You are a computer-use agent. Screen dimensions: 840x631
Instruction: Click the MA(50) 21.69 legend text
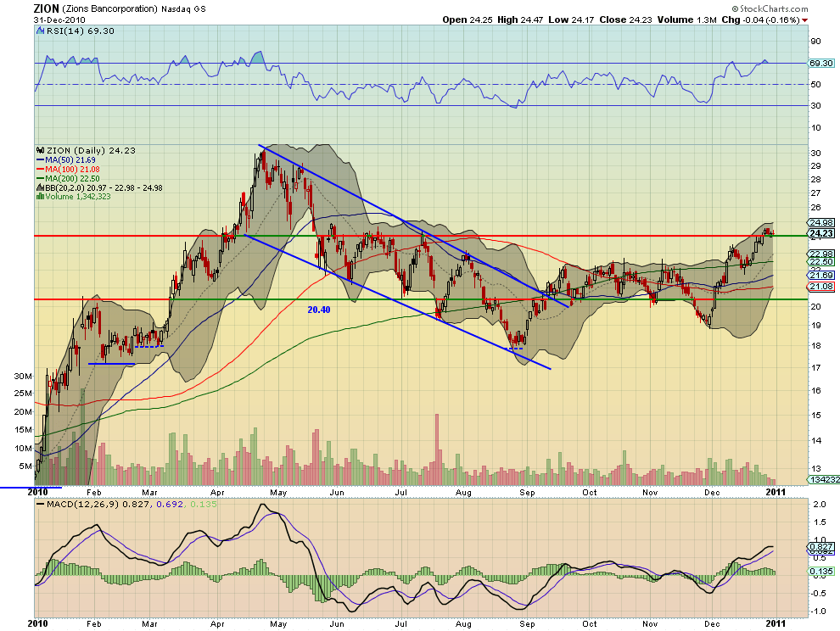[70, 160]
